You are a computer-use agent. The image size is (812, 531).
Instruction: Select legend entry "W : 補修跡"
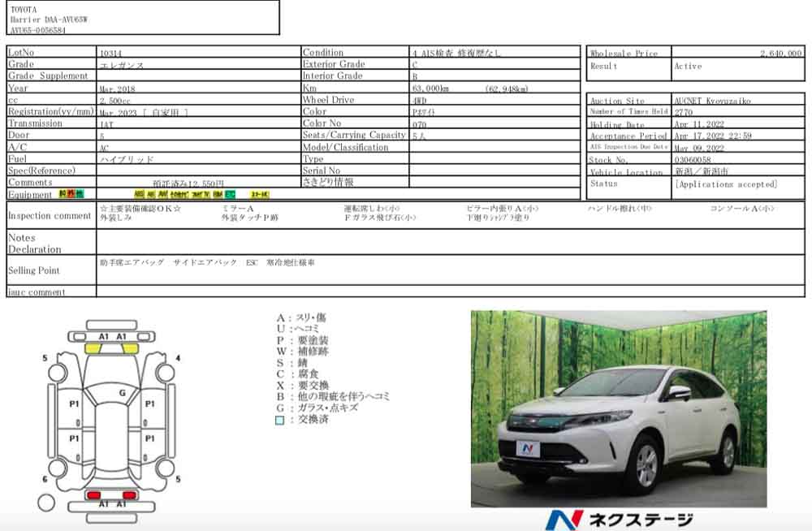302,352
